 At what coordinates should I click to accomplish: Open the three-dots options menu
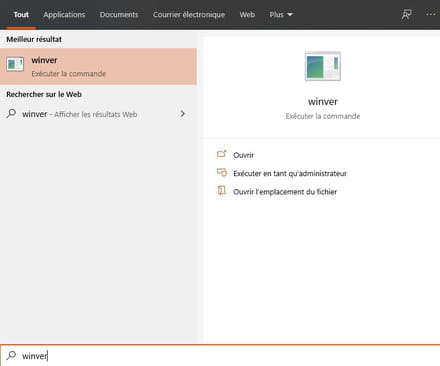click(x=431, y=14)
